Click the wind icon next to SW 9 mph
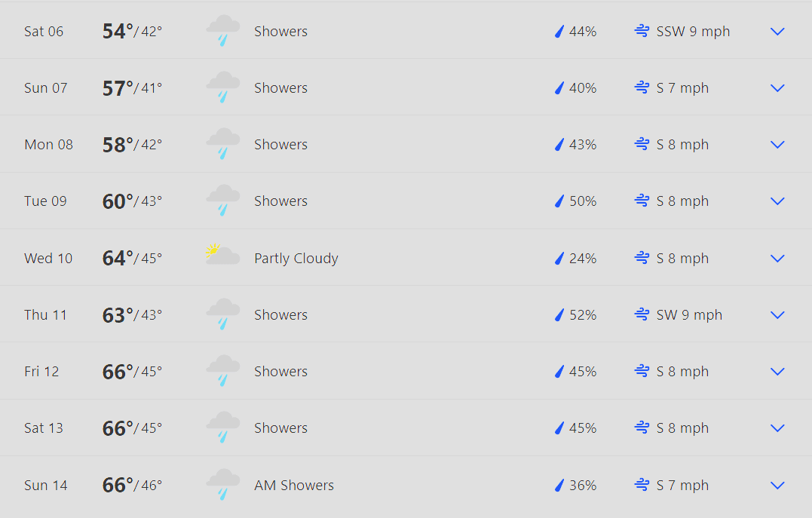 [642, 314]
